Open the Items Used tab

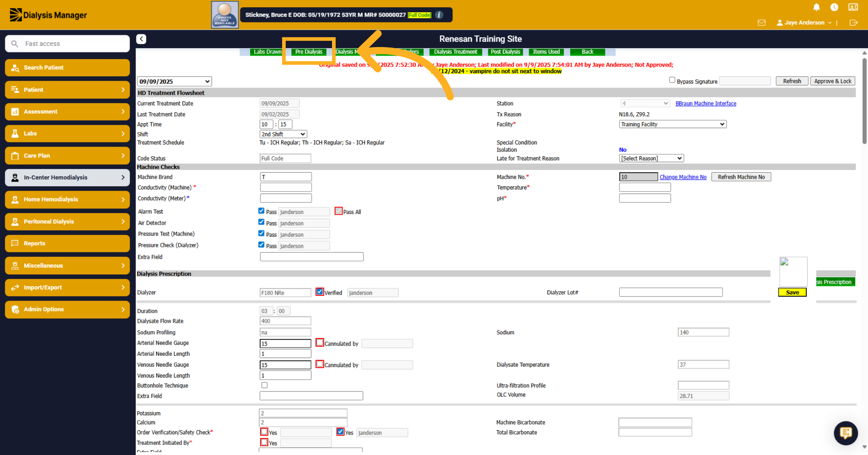[546, 52]
